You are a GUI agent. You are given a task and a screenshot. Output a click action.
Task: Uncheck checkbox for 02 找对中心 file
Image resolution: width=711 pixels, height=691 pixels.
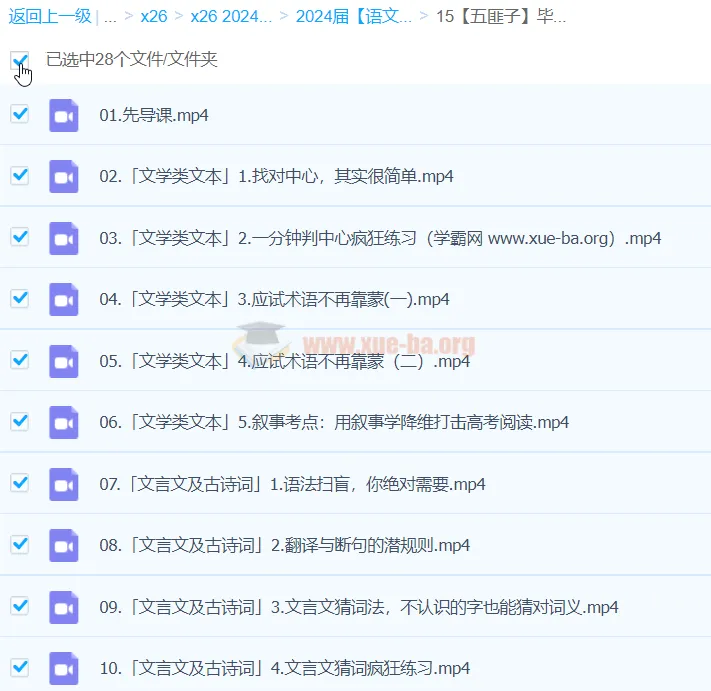click(x=19, y=175)
